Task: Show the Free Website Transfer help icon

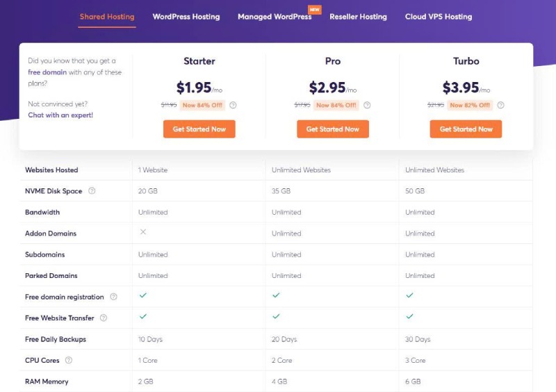Action: click(103, 318)
